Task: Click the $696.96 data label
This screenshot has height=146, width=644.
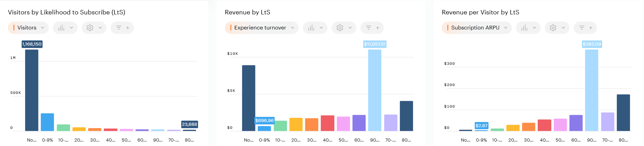Action: tap(264, 121)
